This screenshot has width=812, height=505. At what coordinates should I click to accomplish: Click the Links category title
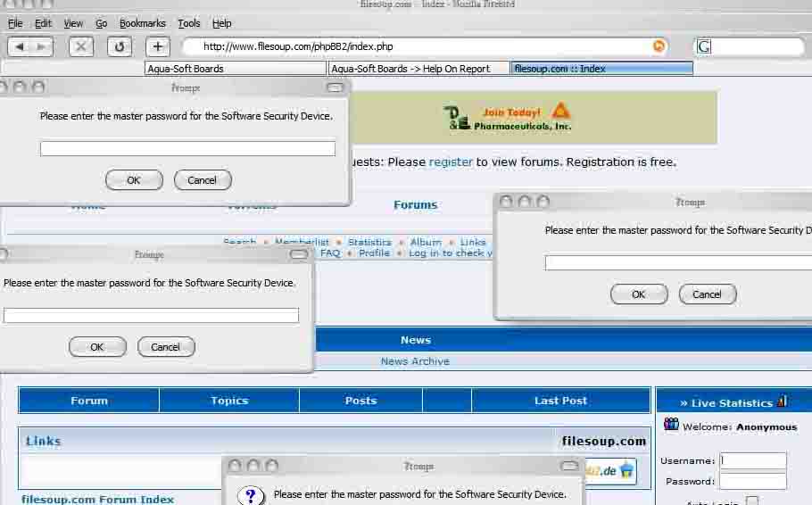click(44, 441)
